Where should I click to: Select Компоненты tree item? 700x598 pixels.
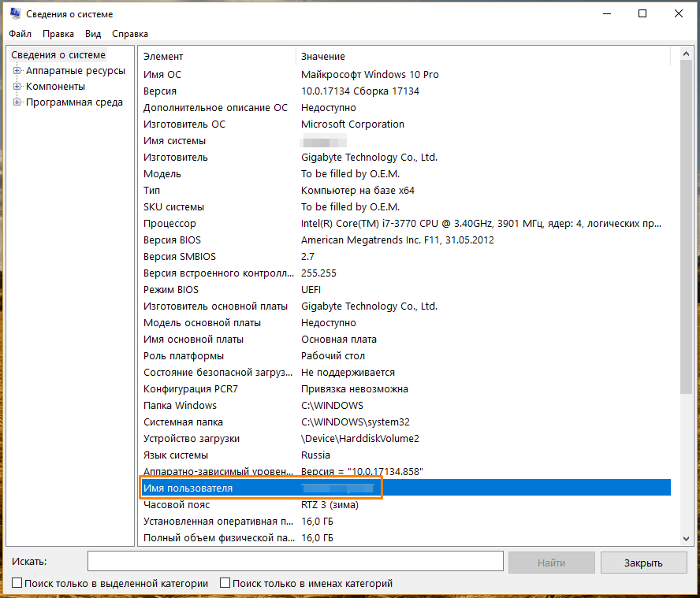pyautogui.click(x=55, y=86)
